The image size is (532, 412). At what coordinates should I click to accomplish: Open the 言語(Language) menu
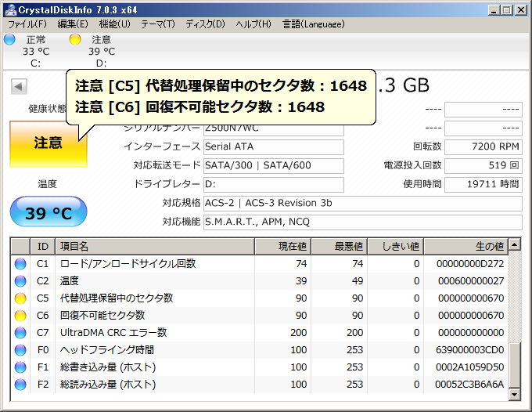point(314,24)
